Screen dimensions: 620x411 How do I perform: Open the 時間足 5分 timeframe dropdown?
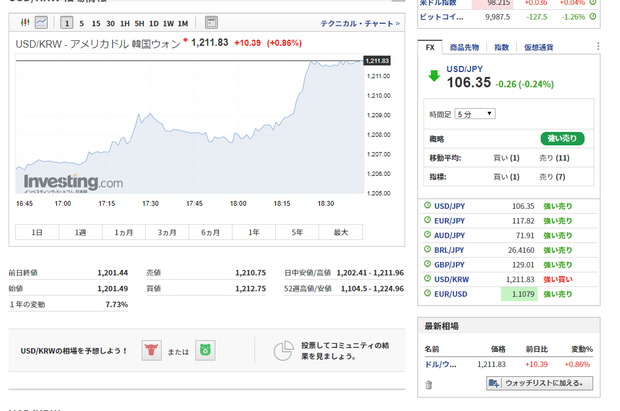[x=475, y=114]
